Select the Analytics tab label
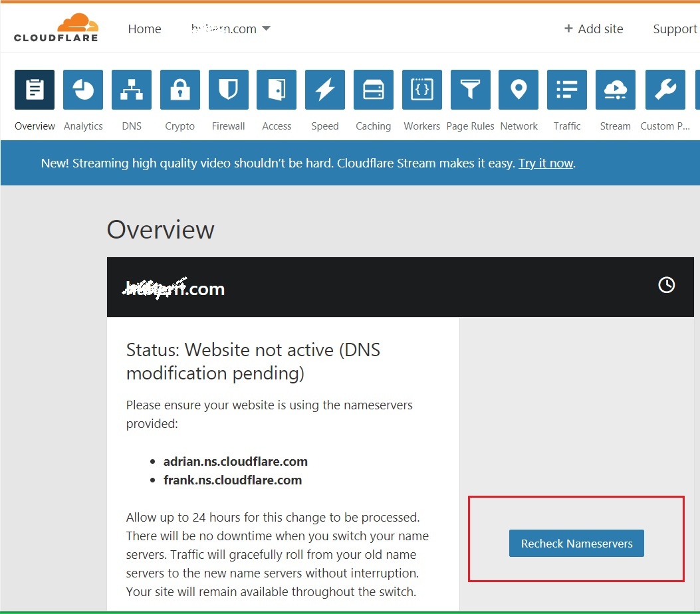 pos(83,126)
